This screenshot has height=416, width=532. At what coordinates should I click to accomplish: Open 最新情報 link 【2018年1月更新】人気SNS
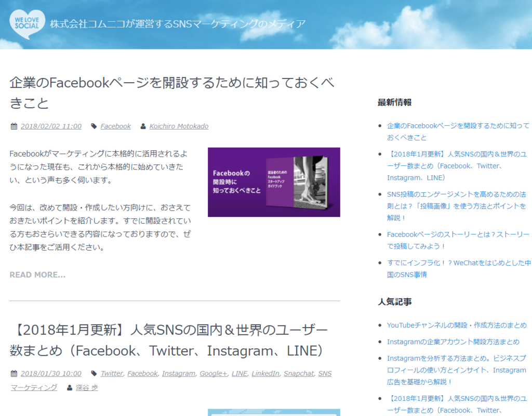457,166
